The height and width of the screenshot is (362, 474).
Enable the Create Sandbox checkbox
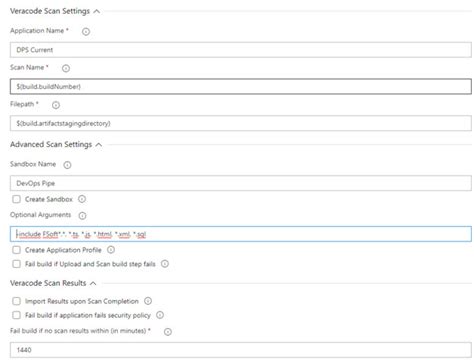(16, 199)
